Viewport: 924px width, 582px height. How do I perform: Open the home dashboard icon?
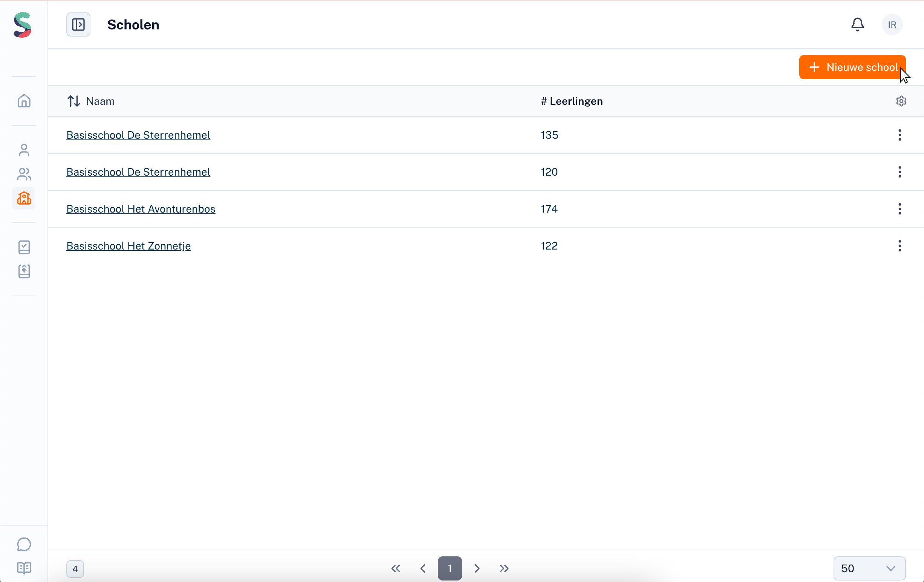tap(24, 101)
